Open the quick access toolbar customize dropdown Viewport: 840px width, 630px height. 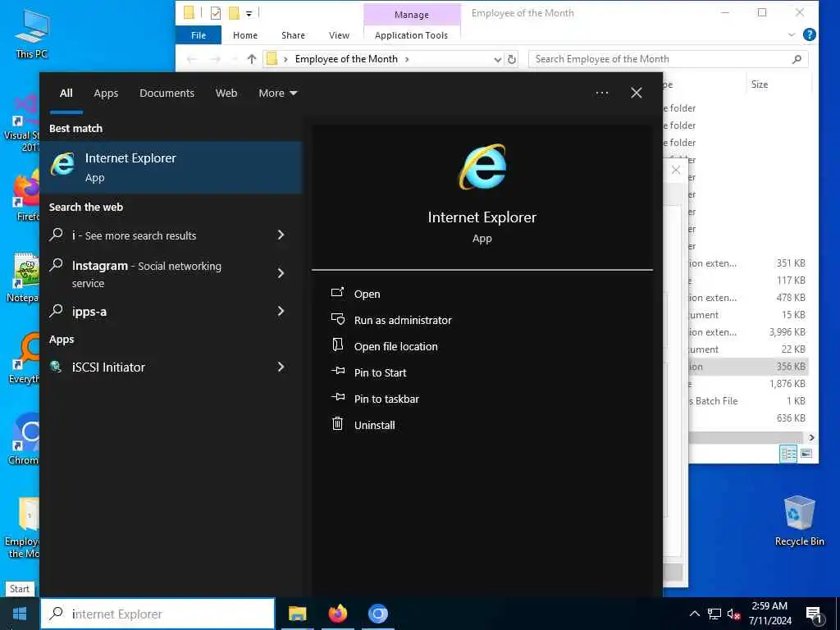point(249,13)
